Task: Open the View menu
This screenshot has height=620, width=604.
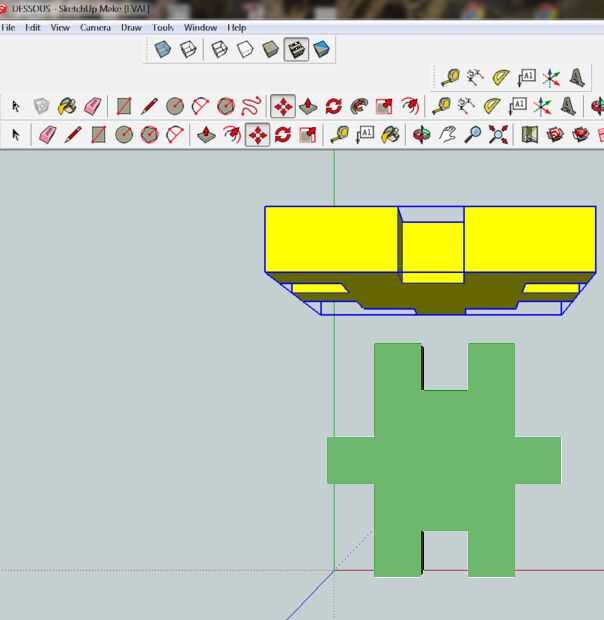Action: (x=60, y=28)
